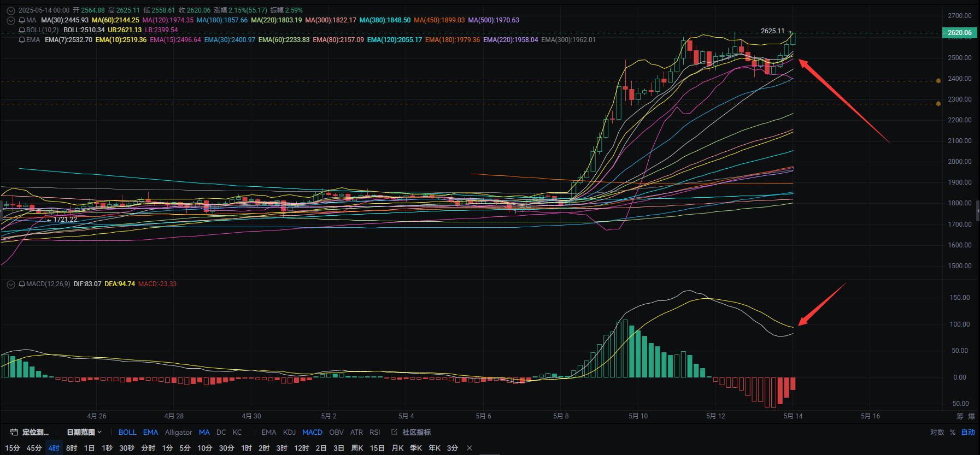Switch to the 3时 timeframe
The height and width of the screenshot is (455, 980).
point(281,448)
